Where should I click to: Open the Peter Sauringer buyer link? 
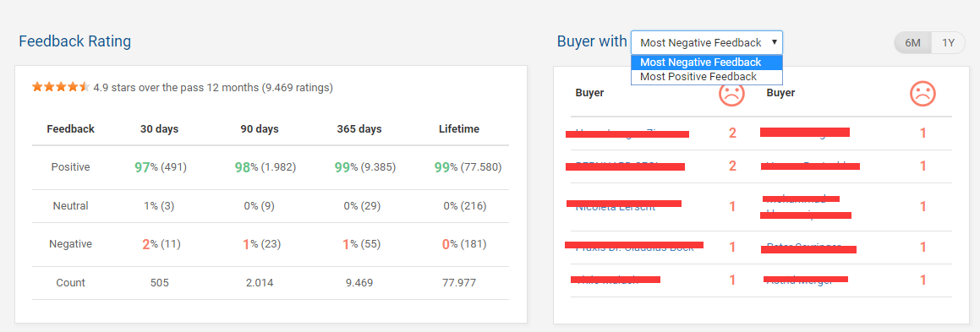click(x=803, y=247)
